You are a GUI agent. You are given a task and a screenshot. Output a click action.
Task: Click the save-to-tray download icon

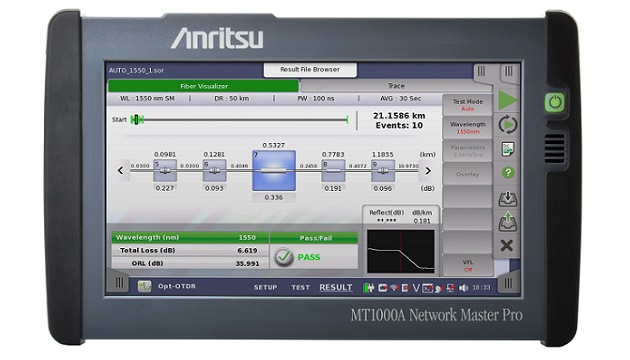pyautogui.click(x=508, y=198)
